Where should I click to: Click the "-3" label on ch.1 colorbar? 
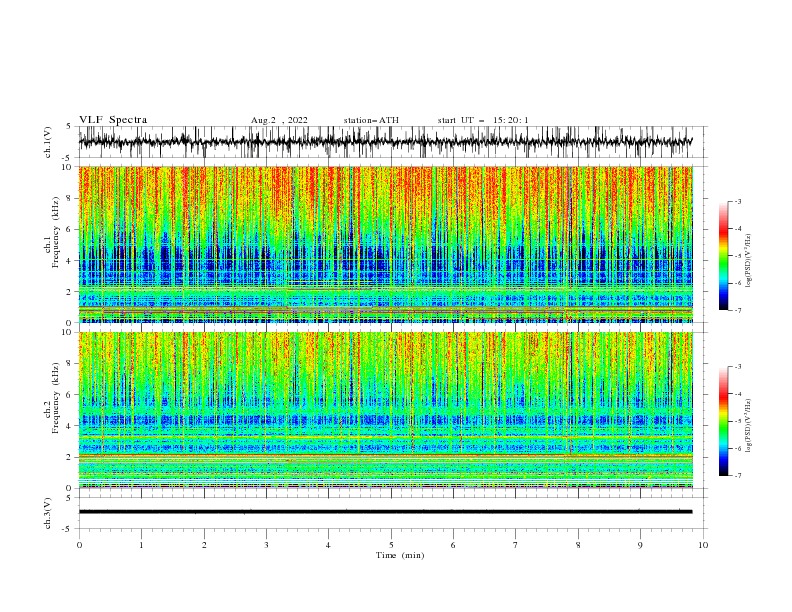(x=737, y=201)
